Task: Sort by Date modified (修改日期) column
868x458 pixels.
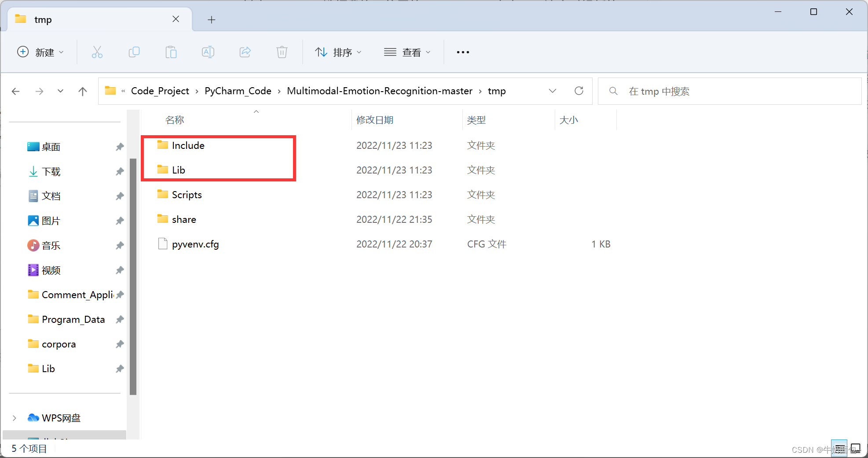Action: click(375, 120)
